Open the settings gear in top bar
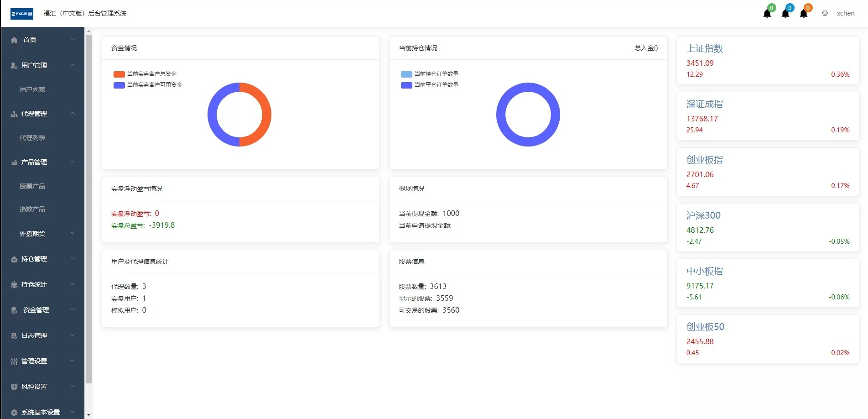 tap(825, 13)
